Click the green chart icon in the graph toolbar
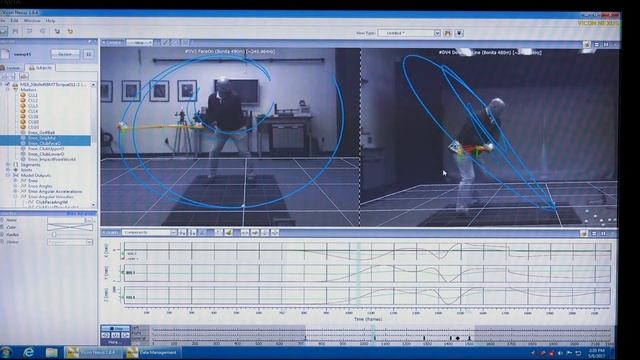The height and width of the screenshot is (360, 640). tap(229, 233)
